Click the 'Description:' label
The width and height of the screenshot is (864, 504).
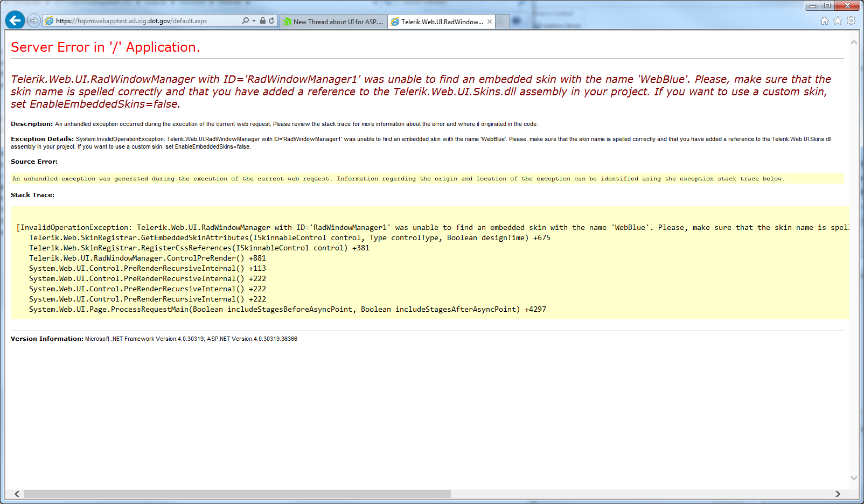click(32, 124)
